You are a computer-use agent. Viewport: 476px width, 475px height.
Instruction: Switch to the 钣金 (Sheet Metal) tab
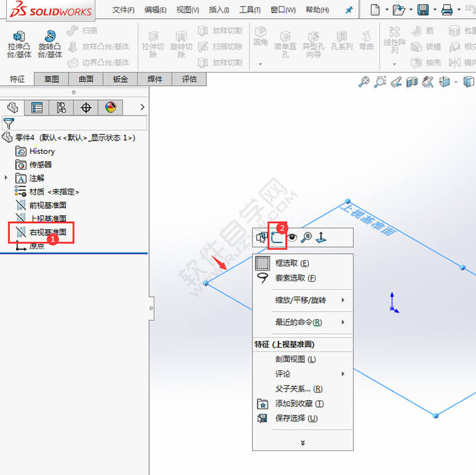[x=120, y=79]
